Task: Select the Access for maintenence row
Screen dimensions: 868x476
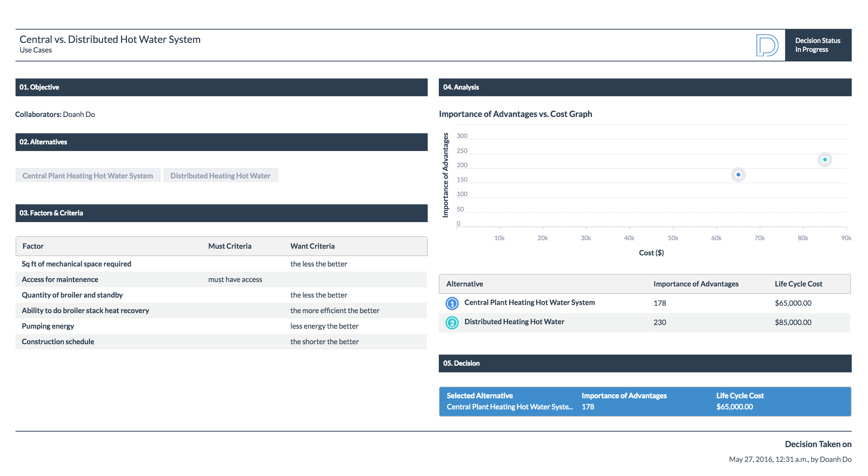Action: (221, 279)
